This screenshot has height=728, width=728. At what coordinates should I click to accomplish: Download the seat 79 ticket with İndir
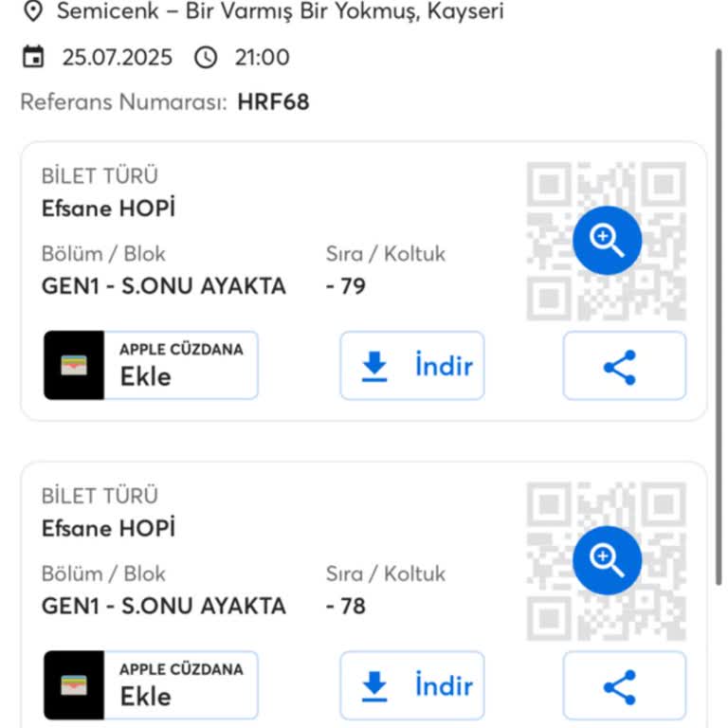point(412,366)
